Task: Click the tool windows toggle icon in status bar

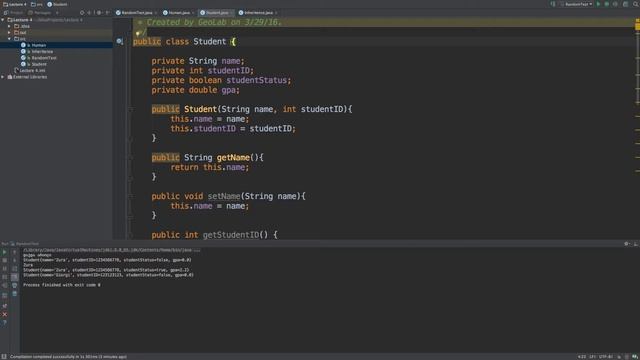Action: (x=4, y=357)
